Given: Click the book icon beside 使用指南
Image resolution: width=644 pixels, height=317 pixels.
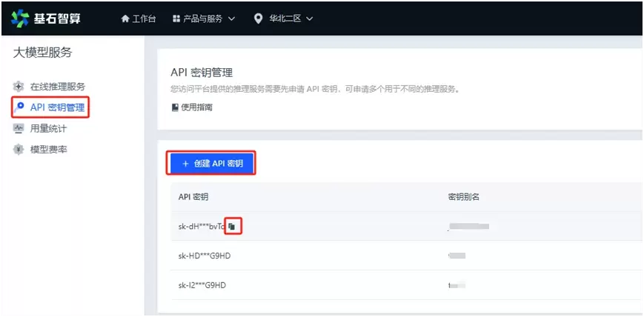Looking at the screenshot, I should [x=175, y=107].
